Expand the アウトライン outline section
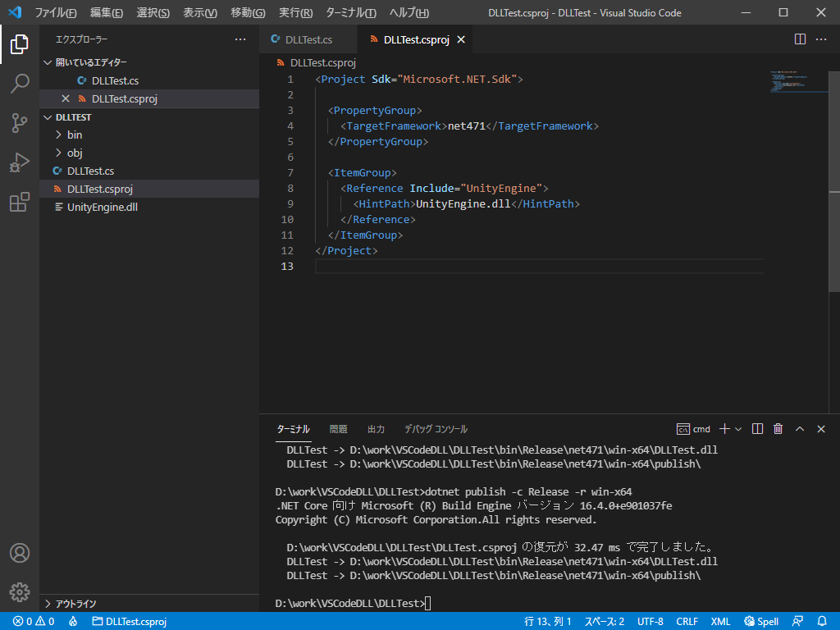Image resolution: width=840 pixels, height=630 pixels. point(75,604)
